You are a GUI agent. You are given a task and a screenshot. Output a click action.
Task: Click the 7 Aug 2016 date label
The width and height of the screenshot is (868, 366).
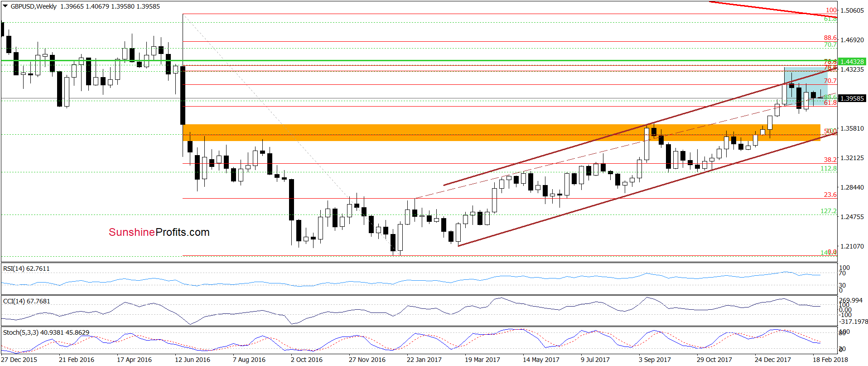point(249,360)
